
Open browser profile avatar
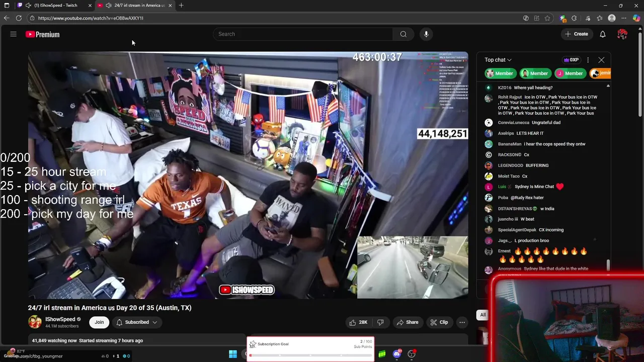[x=612, y=18]
